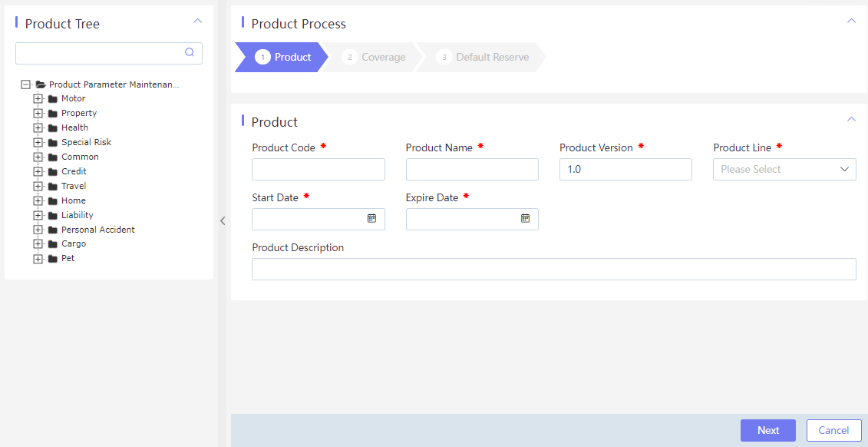Screen dimensions: 868x447
Task: Click the Product Description input field
Action: click(x=553, y=269)
